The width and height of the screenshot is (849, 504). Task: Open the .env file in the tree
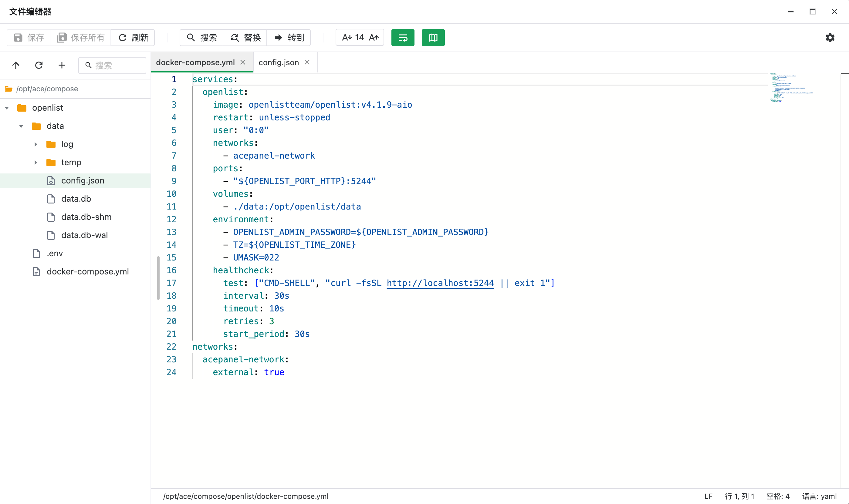point(55,253)
